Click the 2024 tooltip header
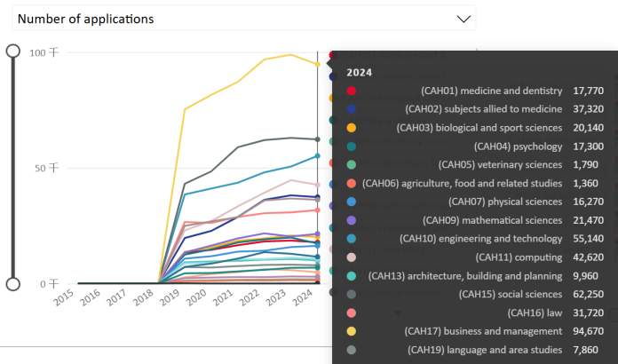 click(x=360, y=71)
